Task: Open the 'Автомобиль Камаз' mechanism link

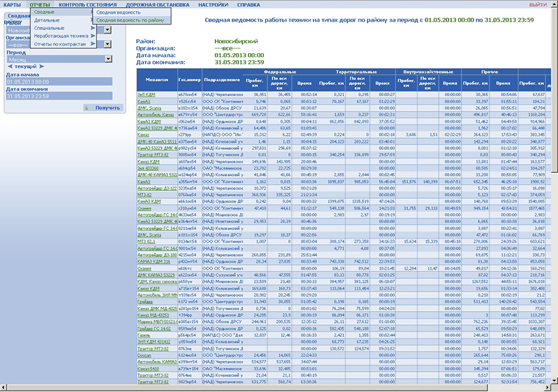Action: tap(156, 114)
